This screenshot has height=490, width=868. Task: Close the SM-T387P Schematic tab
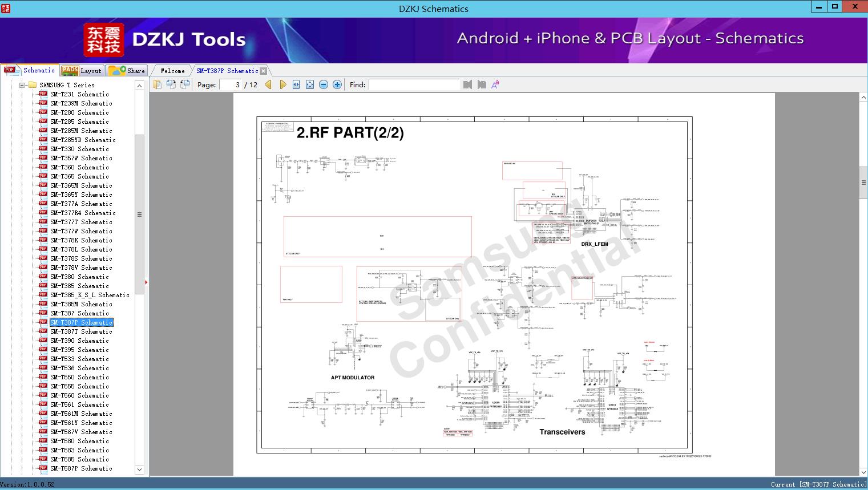coord(263,71)
